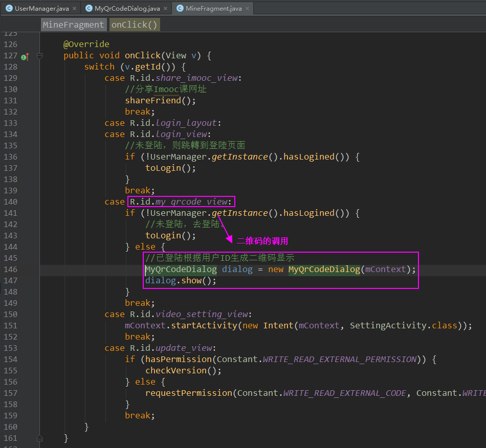Switch to the UserManager.java tab
Screen dimensions: 486x448
click(x=42, y=9)
